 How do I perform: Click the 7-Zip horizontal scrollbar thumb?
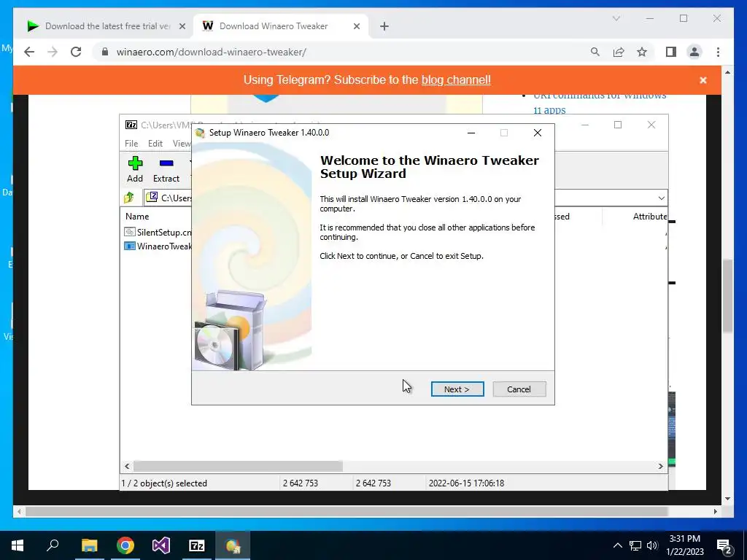coord(238,466)
